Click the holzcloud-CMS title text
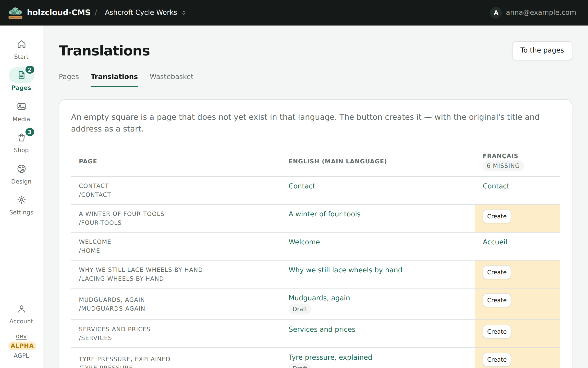588x368 pixels. 59,13
